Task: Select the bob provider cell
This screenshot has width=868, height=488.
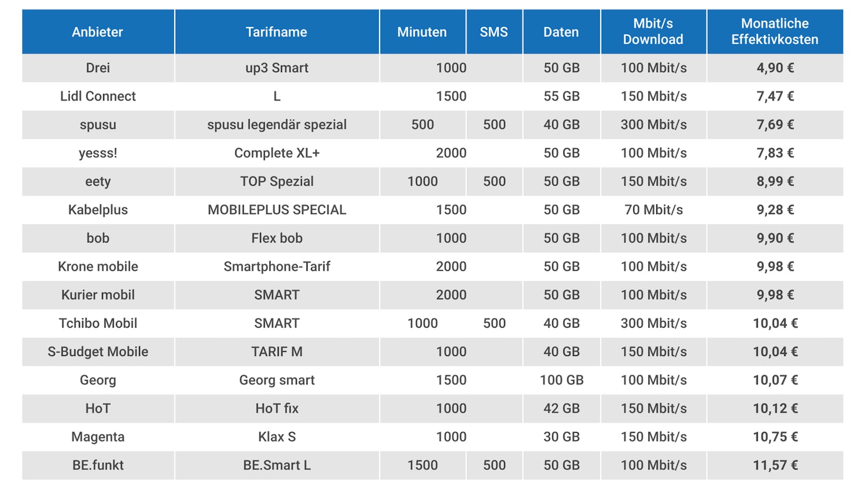Action: pyautogui.click(x=98, y=238)
